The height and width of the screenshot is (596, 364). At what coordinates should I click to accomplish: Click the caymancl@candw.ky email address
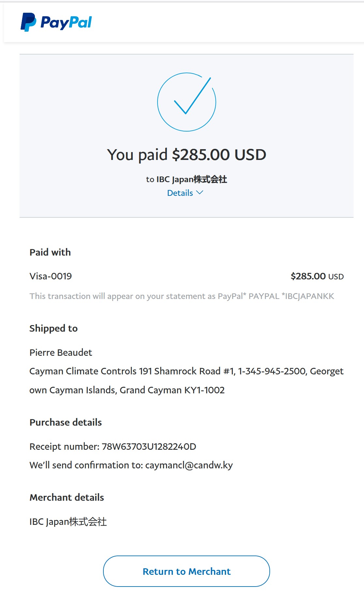[189, 465]
